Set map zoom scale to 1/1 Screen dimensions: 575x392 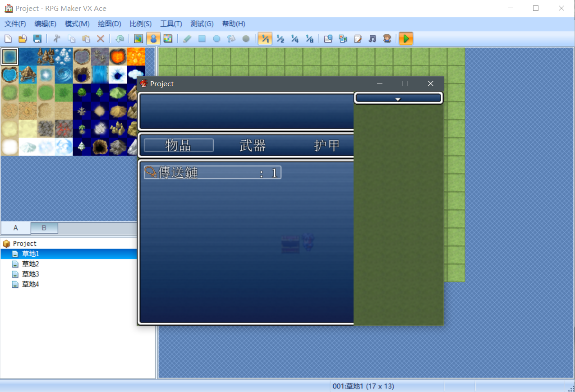tap(265, 39)
